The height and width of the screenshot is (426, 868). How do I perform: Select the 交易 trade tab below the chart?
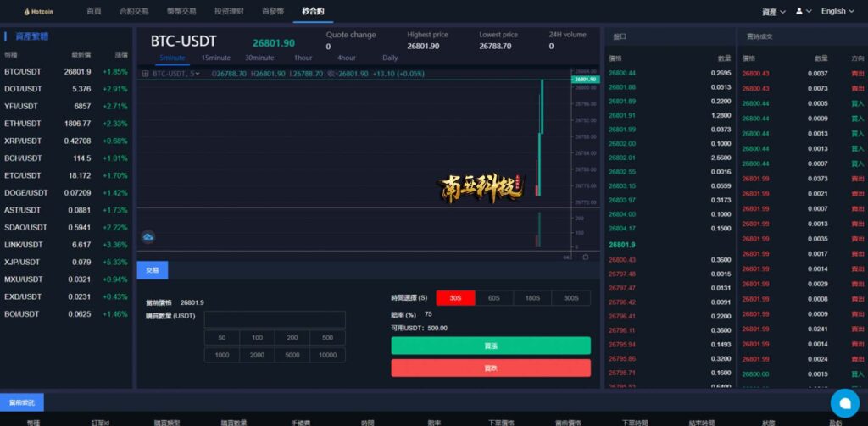point(153,270)
